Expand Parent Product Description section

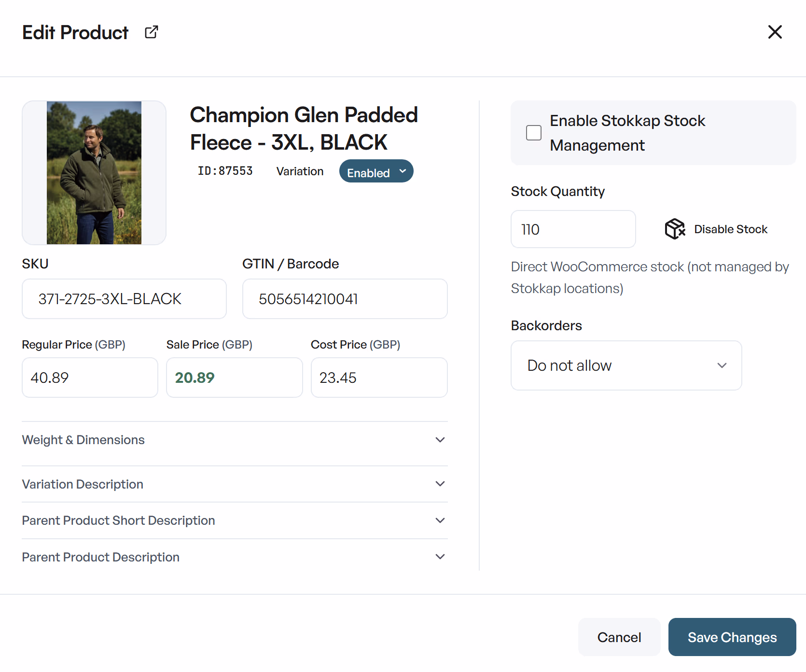coord(235,557)
